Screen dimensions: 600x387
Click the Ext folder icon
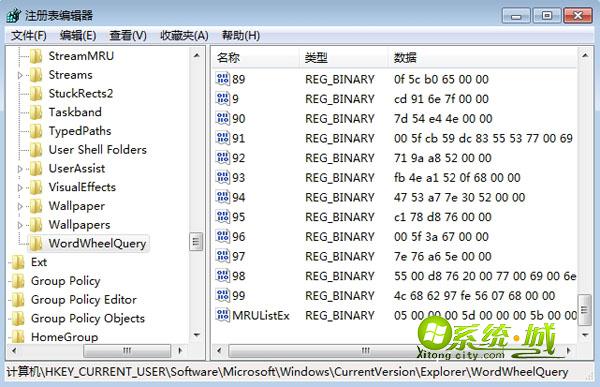click(x=18, y=262)
